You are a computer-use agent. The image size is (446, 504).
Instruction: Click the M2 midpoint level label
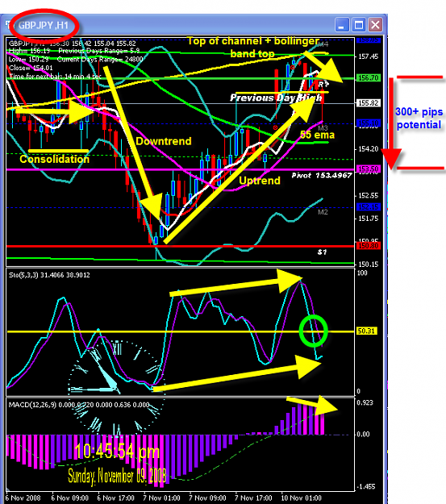coord(323,212)
